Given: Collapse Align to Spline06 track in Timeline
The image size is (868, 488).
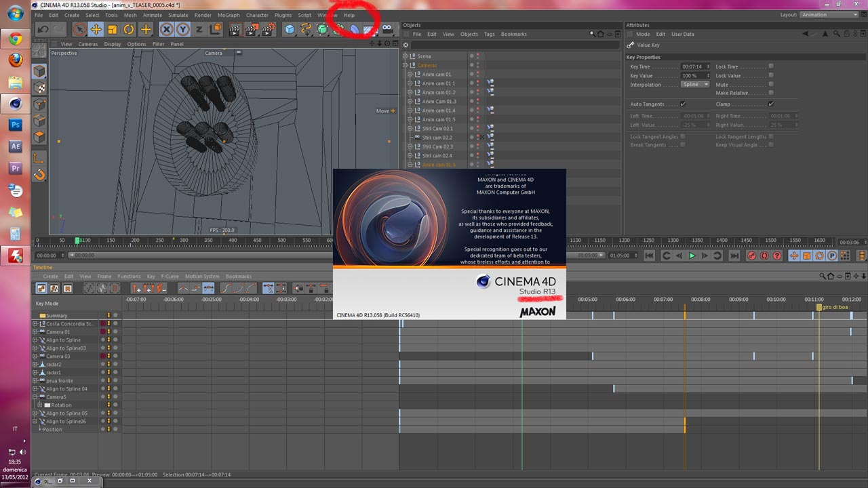Looking at the screenshot, I should point(35,422).
